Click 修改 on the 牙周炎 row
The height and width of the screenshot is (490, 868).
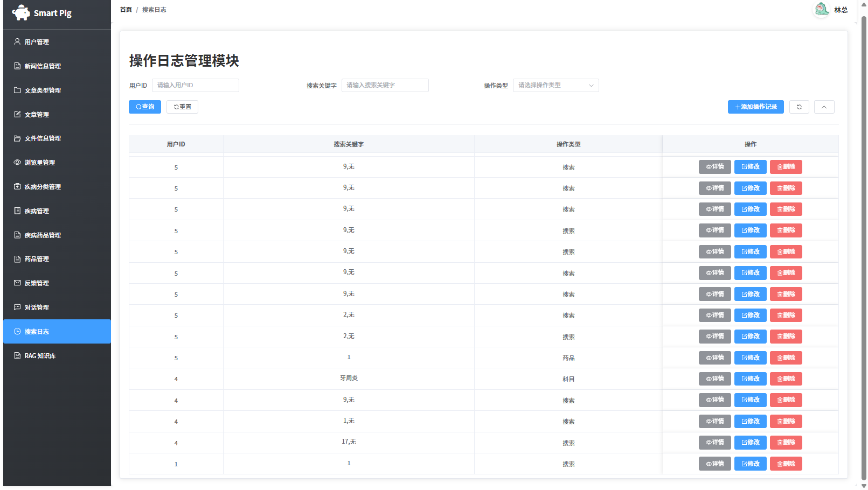[x=750, y=379]
